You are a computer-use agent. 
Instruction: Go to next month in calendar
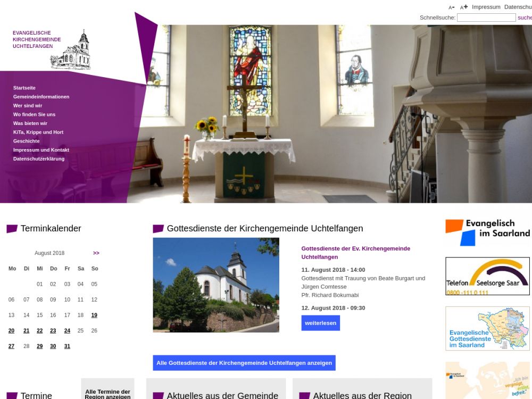[x=96, y=253]
